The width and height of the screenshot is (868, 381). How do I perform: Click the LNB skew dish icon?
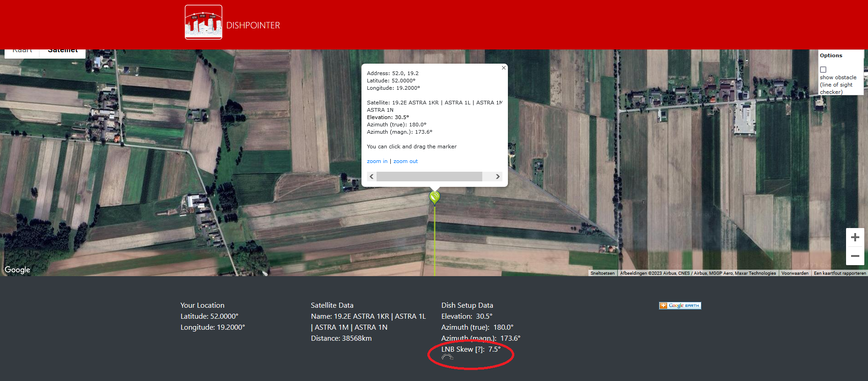coord(447,357)
